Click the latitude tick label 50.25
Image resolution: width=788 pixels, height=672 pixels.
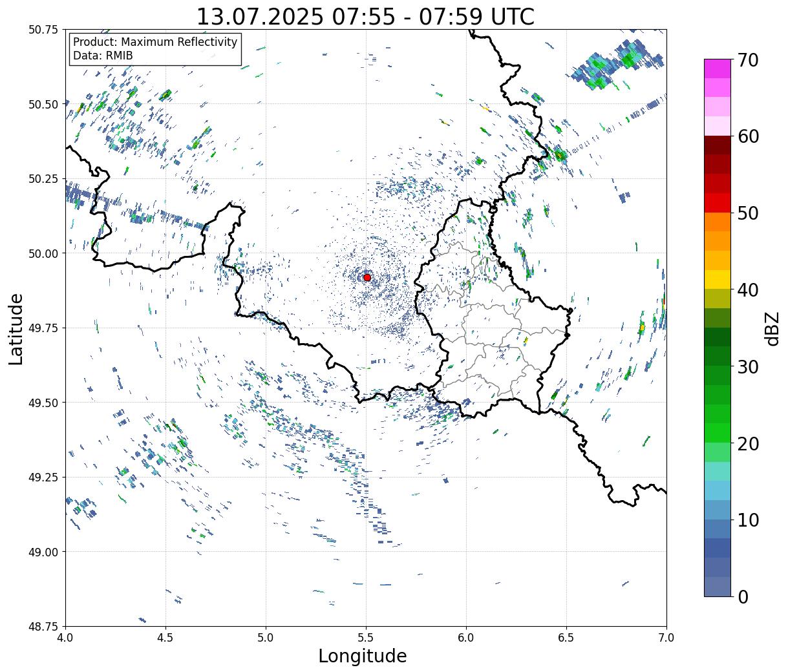point(43,179)
